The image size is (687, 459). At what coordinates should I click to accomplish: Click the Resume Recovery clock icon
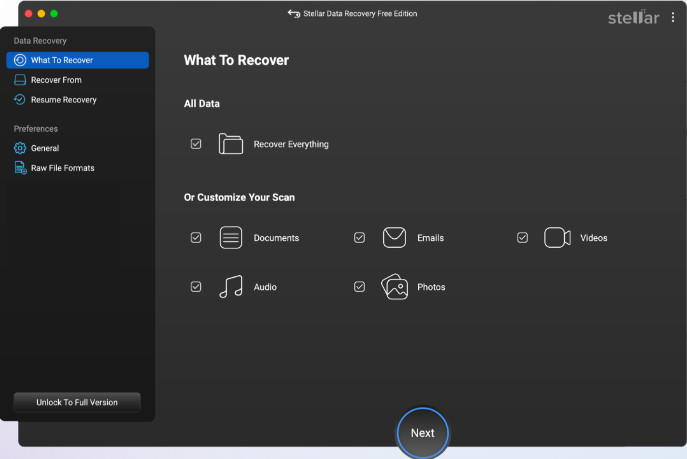click(x=20, y=100)
